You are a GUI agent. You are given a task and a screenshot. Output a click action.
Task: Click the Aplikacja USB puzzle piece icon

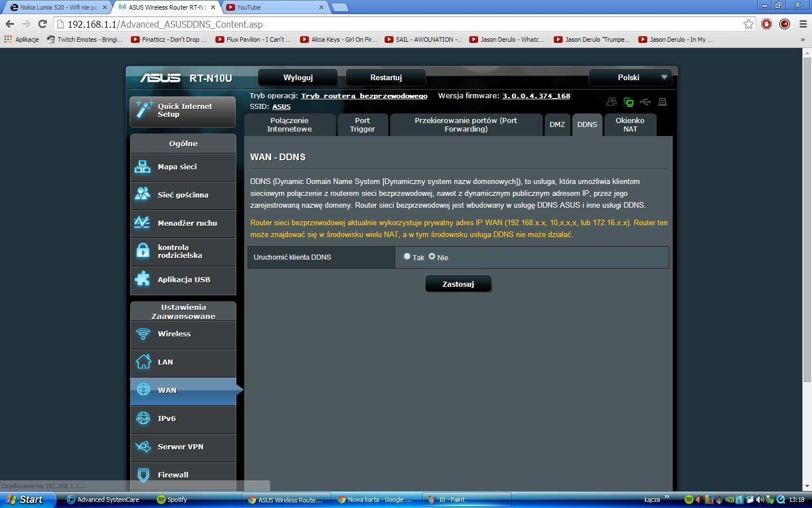pyautogui.click(x=143, y=279)
